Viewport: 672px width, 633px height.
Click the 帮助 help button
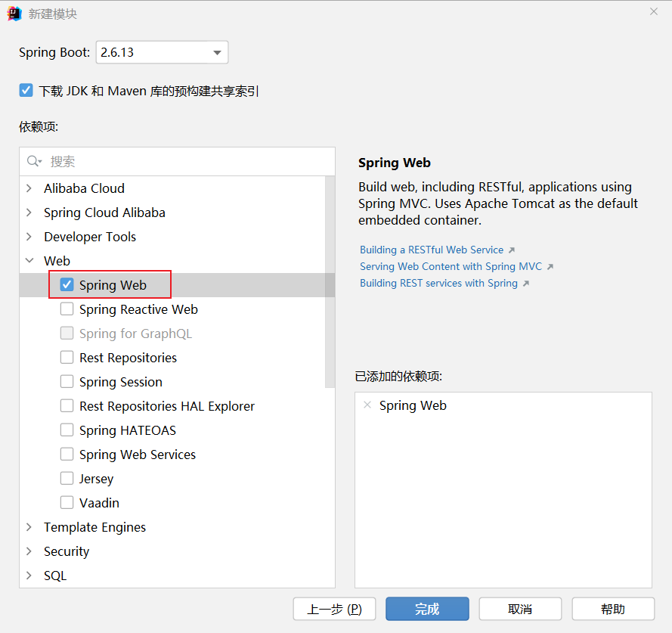click(613, 609)
